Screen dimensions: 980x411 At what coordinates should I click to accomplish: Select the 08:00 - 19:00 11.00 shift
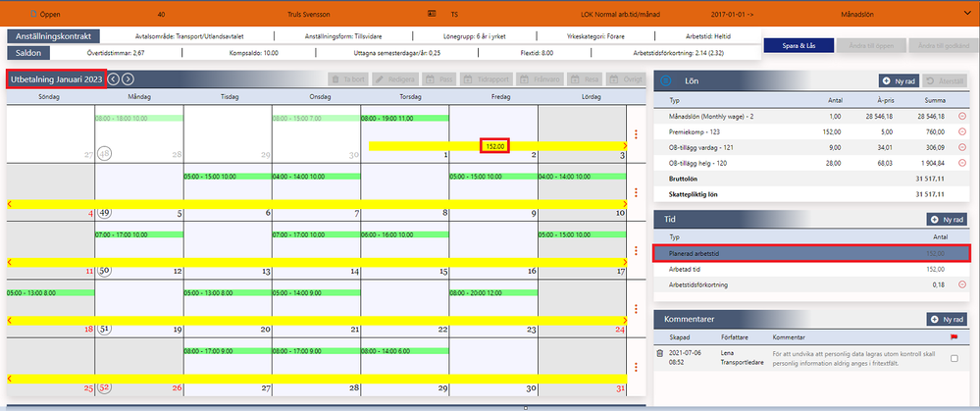[x=405, y=118]
